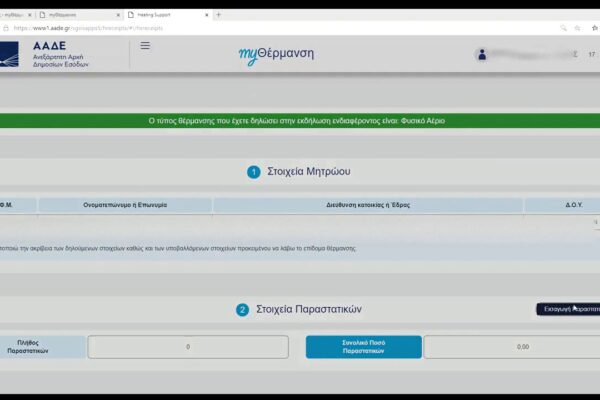Click the green heating type banner
600x400 pixels.
300,121
